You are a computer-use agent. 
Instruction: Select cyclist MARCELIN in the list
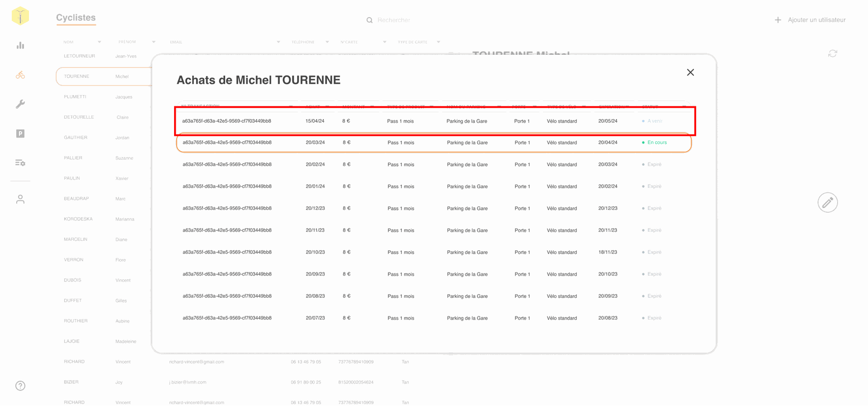point(75,239)
